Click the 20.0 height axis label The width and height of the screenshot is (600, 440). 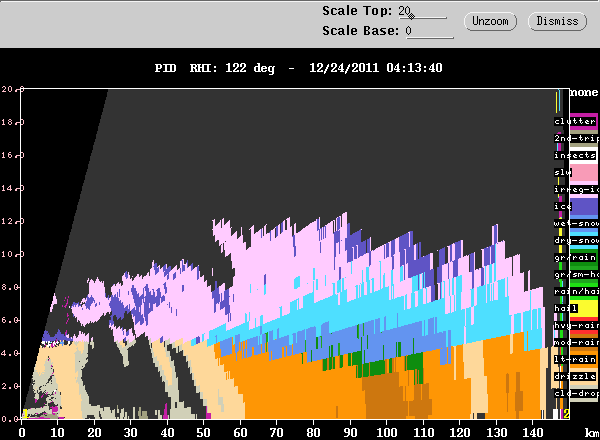click(x=12, y=89)
